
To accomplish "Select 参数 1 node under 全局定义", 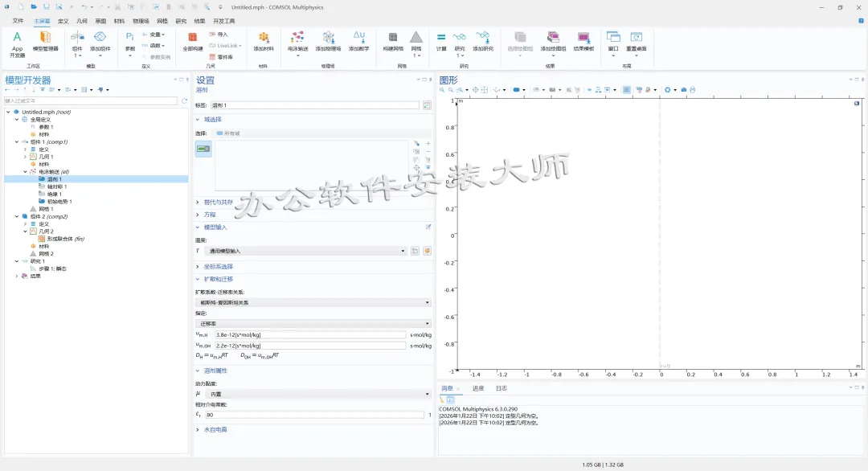I will pos(45,127).
